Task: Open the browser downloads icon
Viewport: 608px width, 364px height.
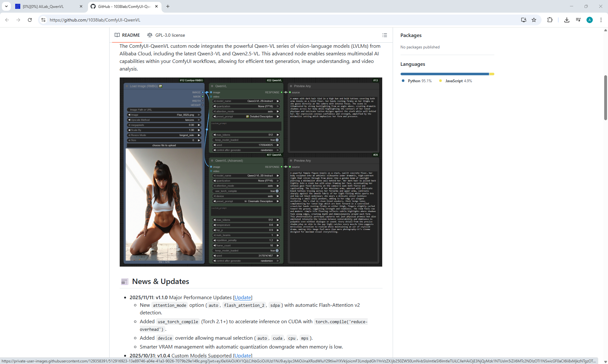Action: pos(567,20)
